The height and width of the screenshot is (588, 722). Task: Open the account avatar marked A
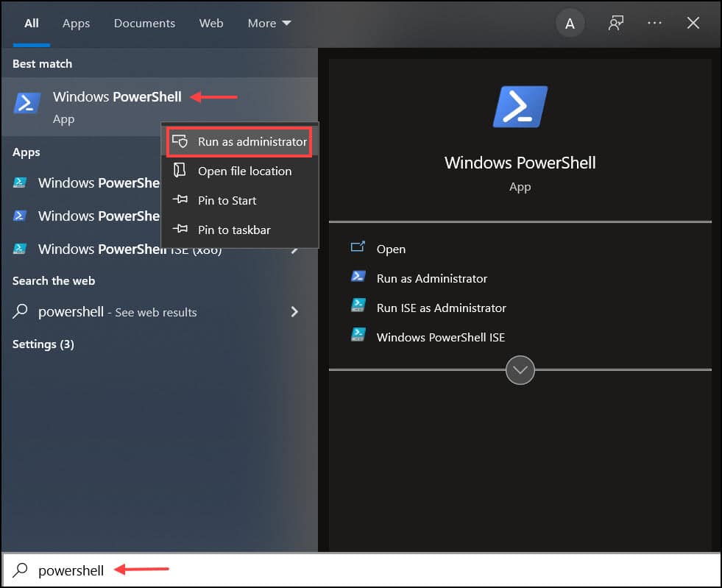point(570,23)
